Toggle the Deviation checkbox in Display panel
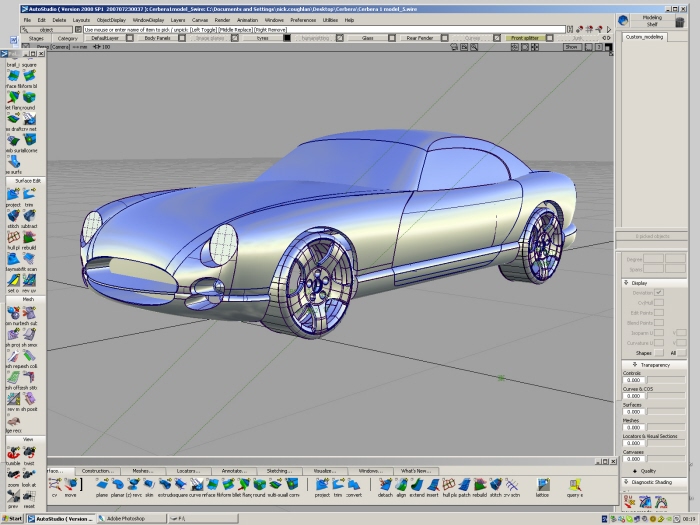Viewport: 700px width, 525px height. pyautogui.click(x=659, y=291)
